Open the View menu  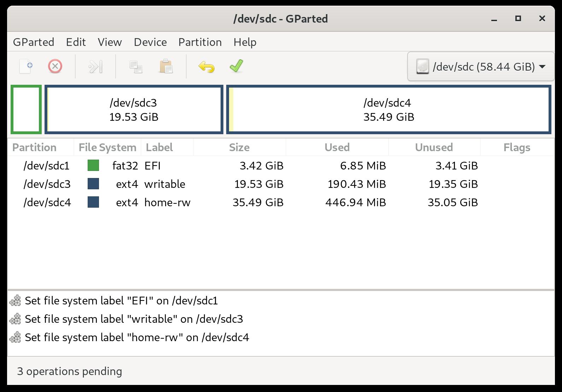pyautogui.click(x=110, y=42)
